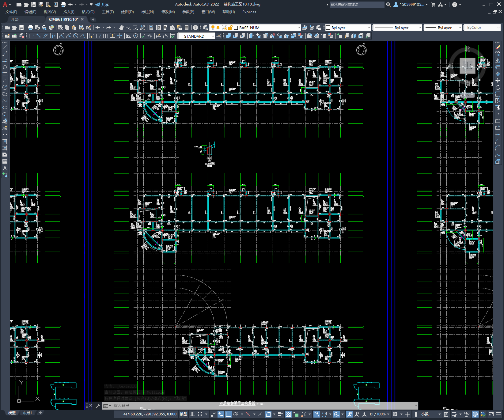Select the Mirror tool in modify toolbar

[x=498, y=60]
